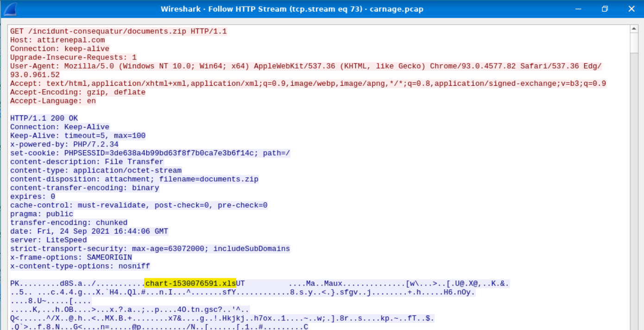This screenshot has height=330, width=644.
Task: Click the scrollbar track below the thumb
Action: coord(634,185)
